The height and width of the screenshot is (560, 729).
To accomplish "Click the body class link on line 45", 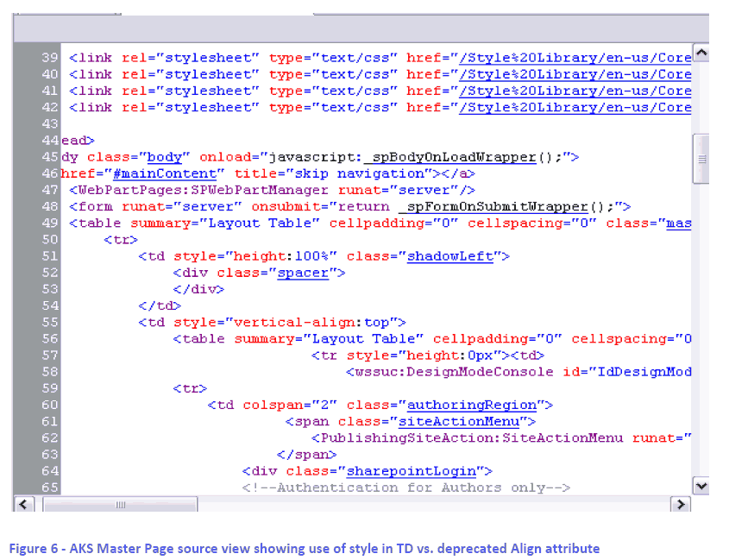I will pos(164,158).
